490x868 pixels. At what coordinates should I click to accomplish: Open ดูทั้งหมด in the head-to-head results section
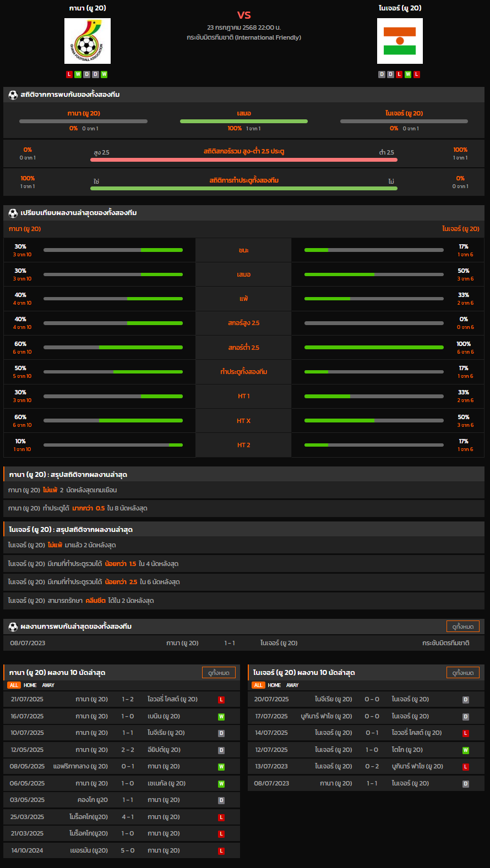click(463, 627)
